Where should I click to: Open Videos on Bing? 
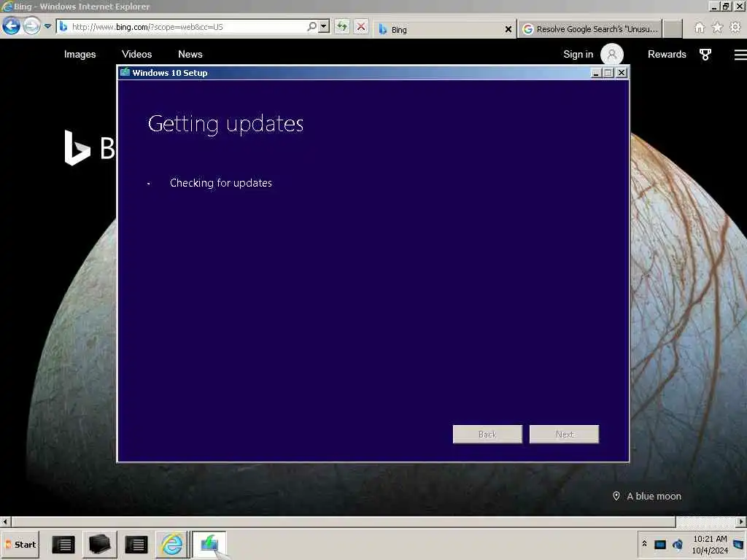tap(136, 54)
